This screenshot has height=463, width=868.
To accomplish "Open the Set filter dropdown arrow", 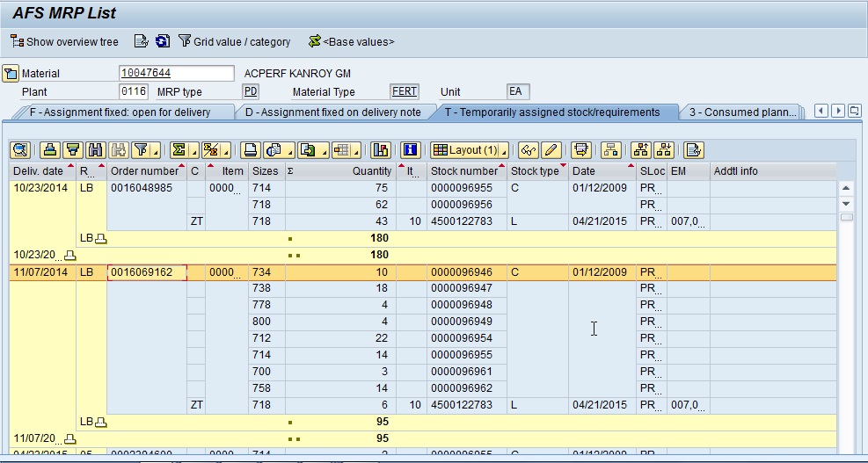I will pyautogui.click(x=154, y=150).
